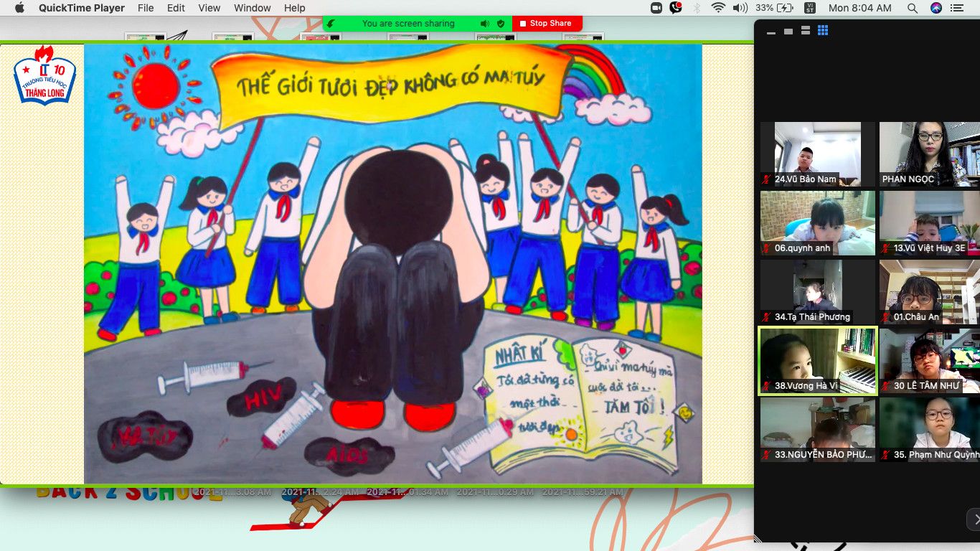Open the File menu
The image size is (980, 551).
(x=146, y=8)
